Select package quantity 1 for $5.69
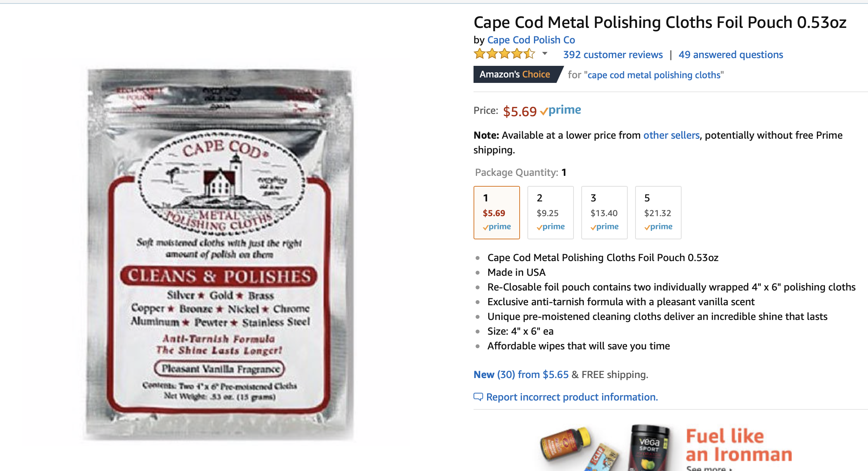The height and width of the screenshot is (471, 868). coord(497,213)
